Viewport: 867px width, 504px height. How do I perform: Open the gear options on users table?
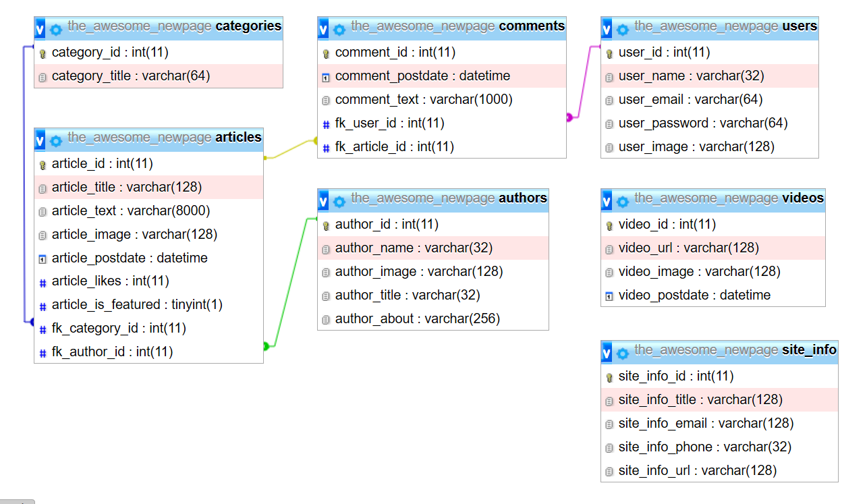click(x=623, y=30)
